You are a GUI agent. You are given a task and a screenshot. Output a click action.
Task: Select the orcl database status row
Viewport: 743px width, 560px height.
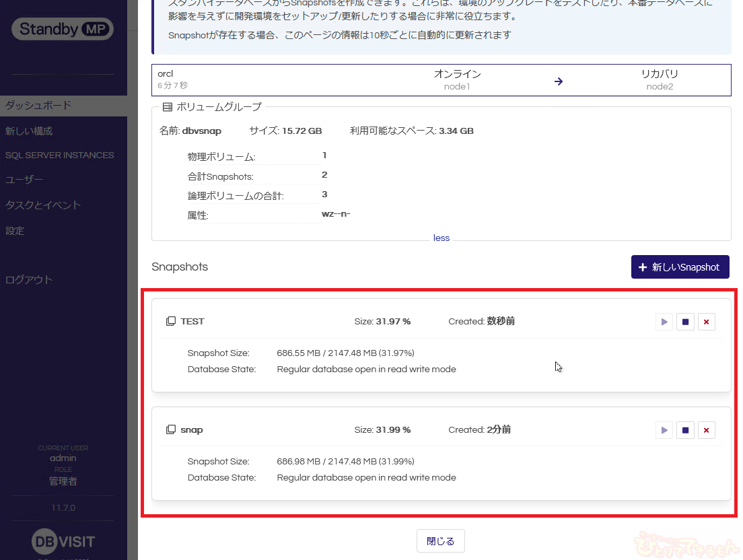click(441, 80)
